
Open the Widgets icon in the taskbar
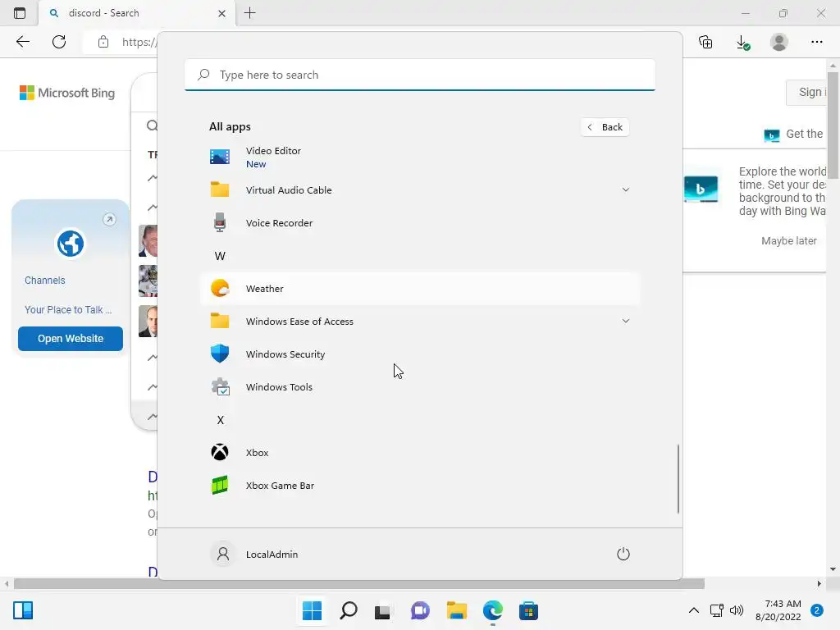click(23, 610)
